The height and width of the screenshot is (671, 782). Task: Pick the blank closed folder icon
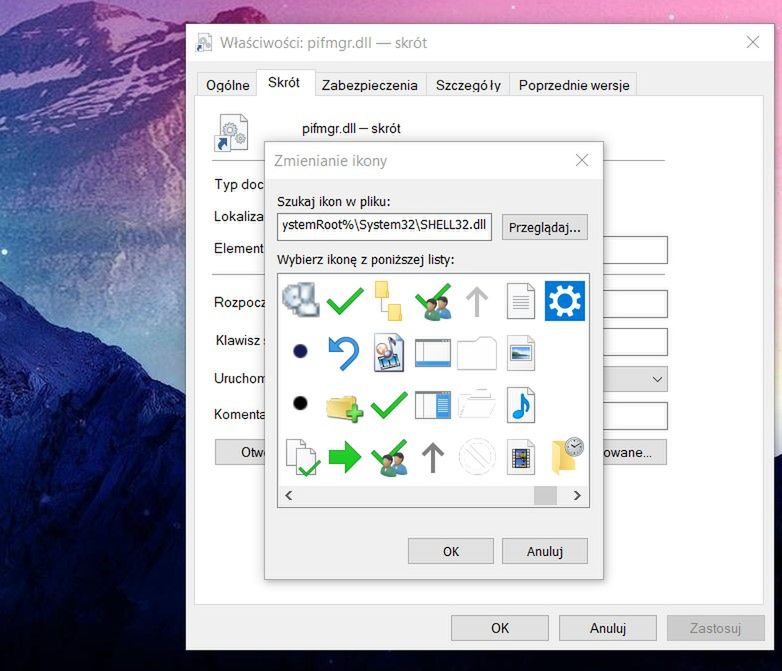coord(477,354)
